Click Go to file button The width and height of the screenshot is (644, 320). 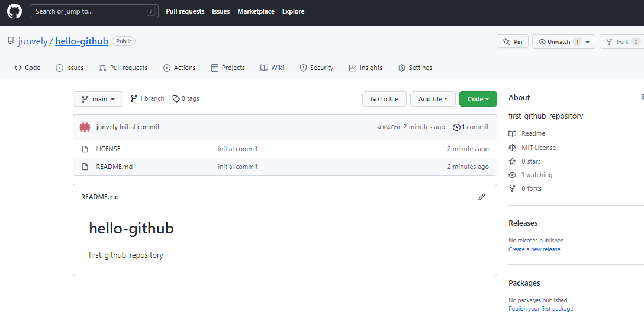(384, 99)
